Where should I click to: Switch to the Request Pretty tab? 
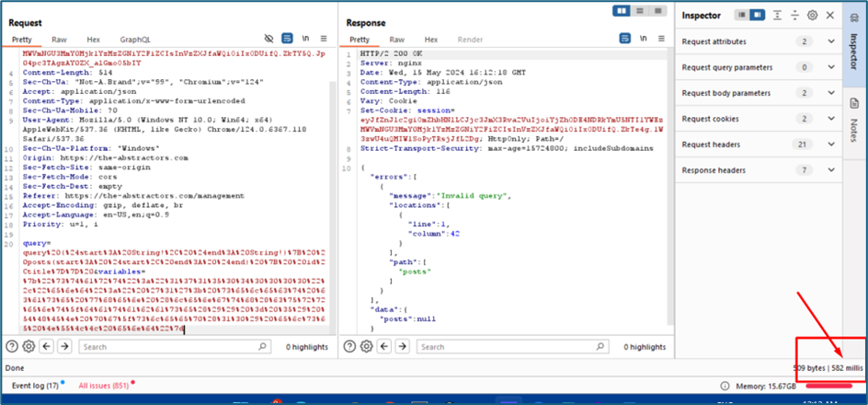(23, 40)
